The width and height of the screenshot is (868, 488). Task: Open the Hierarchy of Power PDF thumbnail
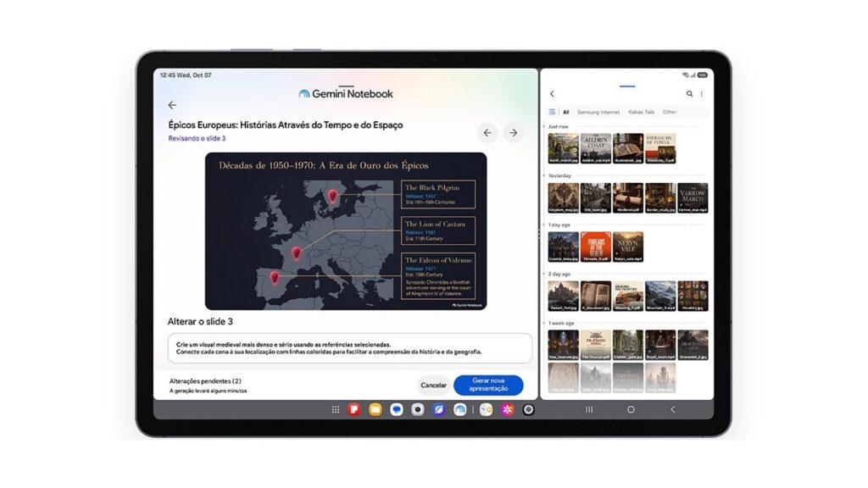click(x=660, y=148)
